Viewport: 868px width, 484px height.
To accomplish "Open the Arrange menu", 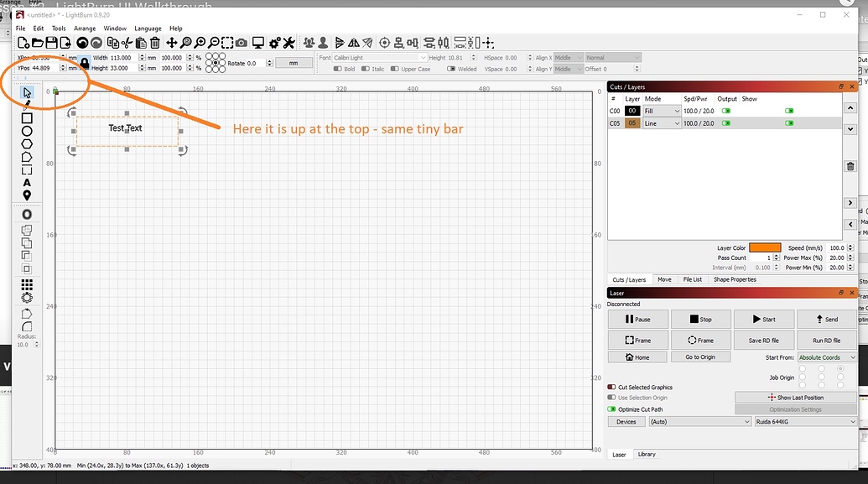I will click(x=85, y=28).
